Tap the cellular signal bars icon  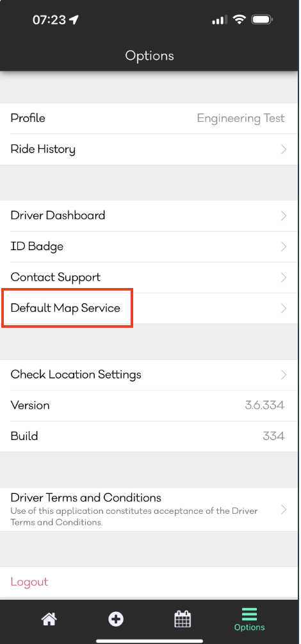[220, 20]
